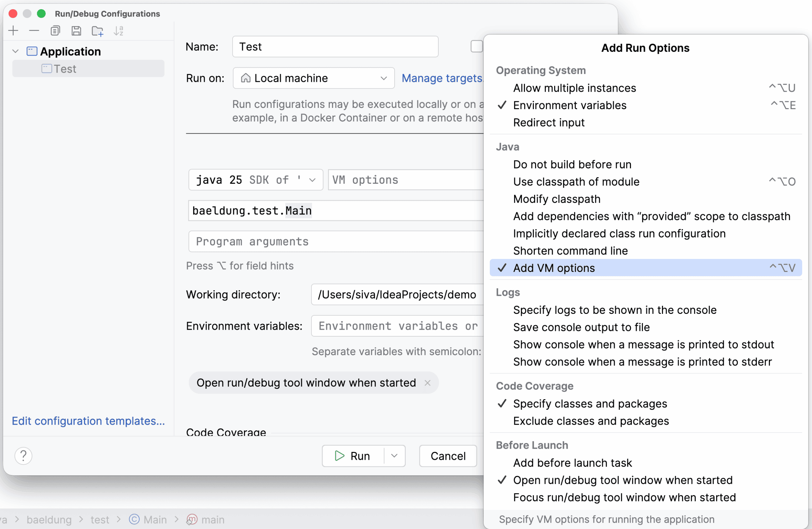The height and width of the screenshot is (529, 812).
Task: Toggle the checkbox next to the Name field
Action: click(x=476, y=46)
